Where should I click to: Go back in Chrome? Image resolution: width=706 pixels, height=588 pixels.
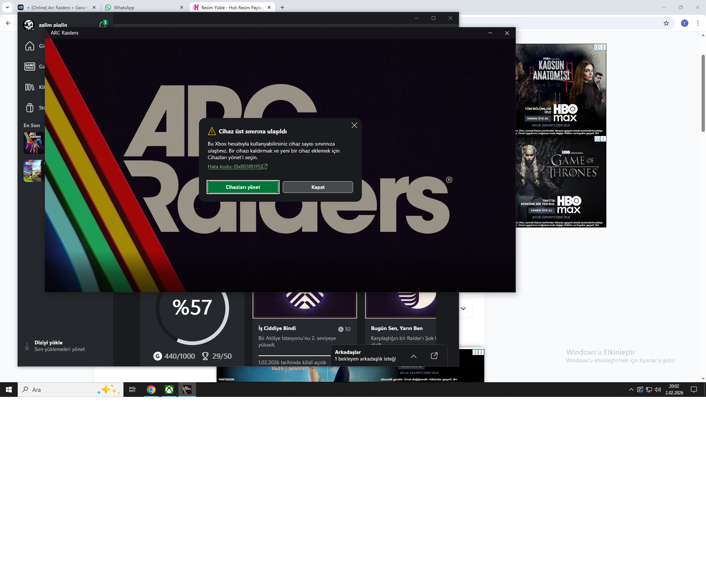(8, 23)
